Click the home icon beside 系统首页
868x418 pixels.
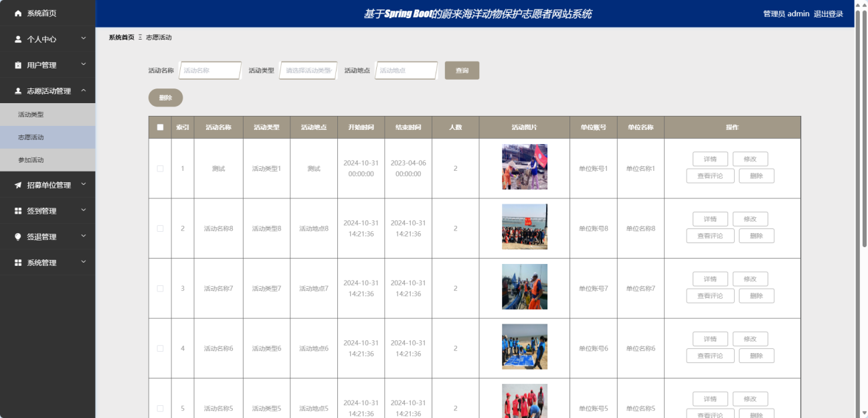(18, 13)
